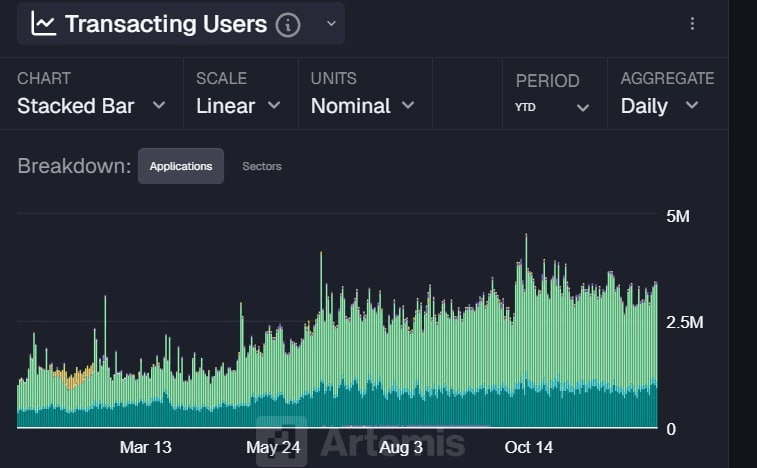The width and height of the screenshot is (757, 468).
Task: Open the Scale Linear dropdown
Action: coord(238,105)
